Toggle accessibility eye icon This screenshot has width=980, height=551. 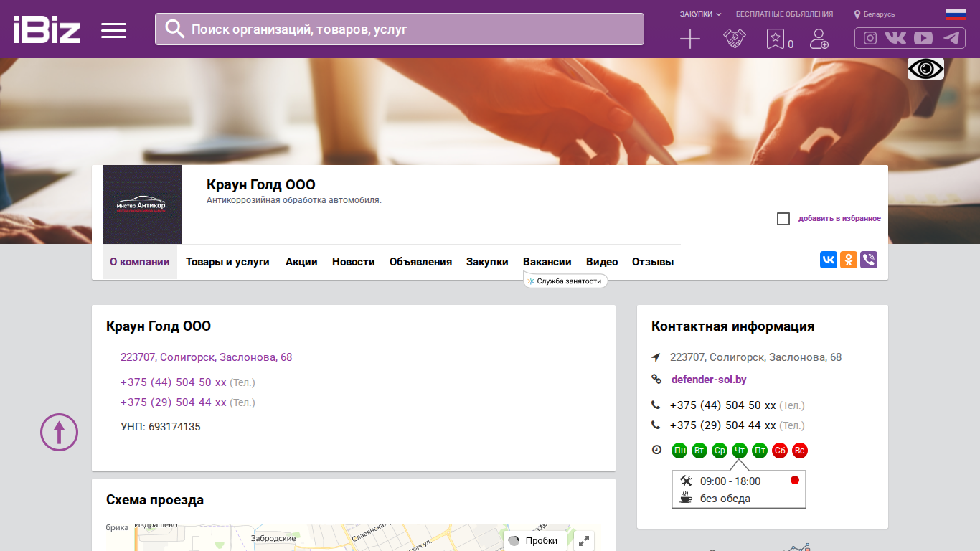click(925, 69)
